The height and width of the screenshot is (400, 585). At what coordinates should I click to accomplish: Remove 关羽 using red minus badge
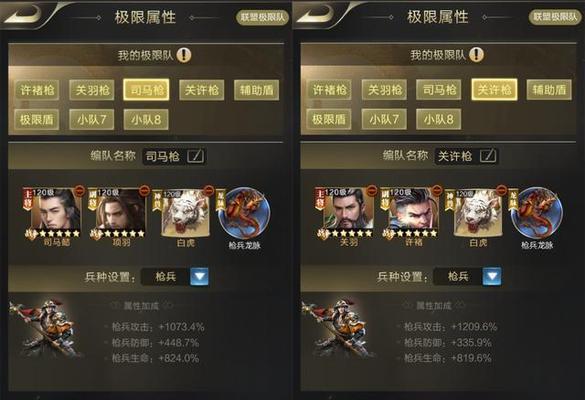tap(372, 191)
